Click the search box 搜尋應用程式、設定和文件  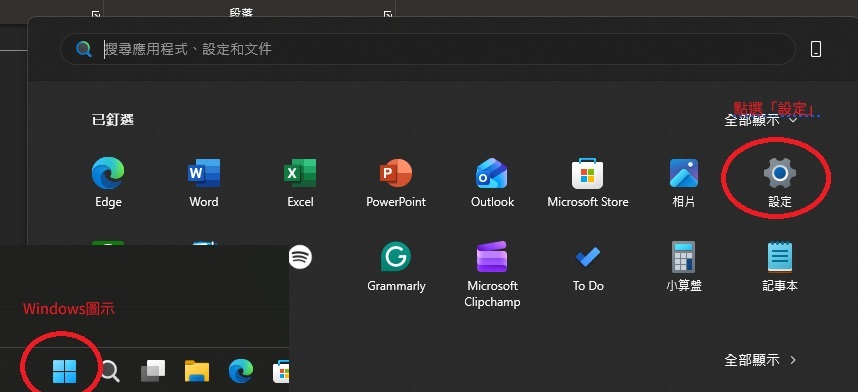[427, 49]
